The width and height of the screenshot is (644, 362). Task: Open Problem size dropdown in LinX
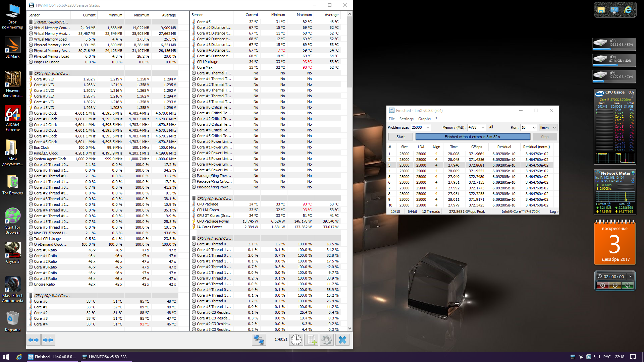[428, 127]
